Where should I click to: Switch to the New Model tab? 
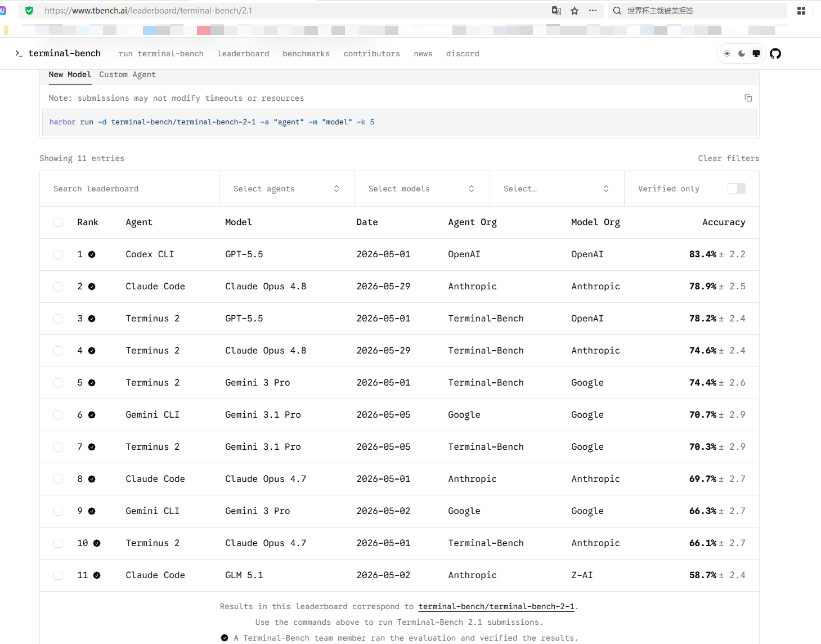pyautogui.click(x=70, y=75)
